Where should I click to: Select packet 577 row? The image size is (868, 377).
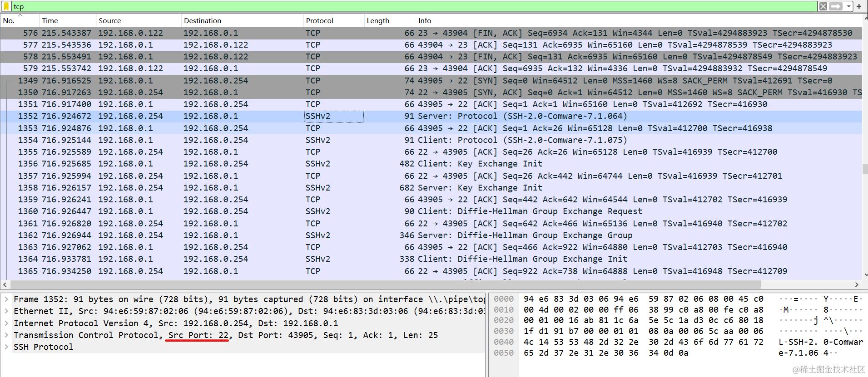coord(431,45)
